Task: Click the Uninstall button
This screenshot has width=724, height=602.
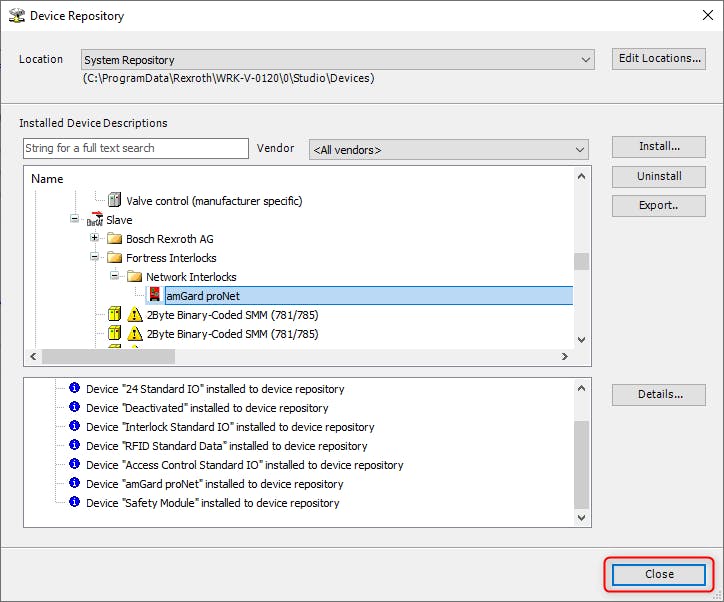Action: 659,176
